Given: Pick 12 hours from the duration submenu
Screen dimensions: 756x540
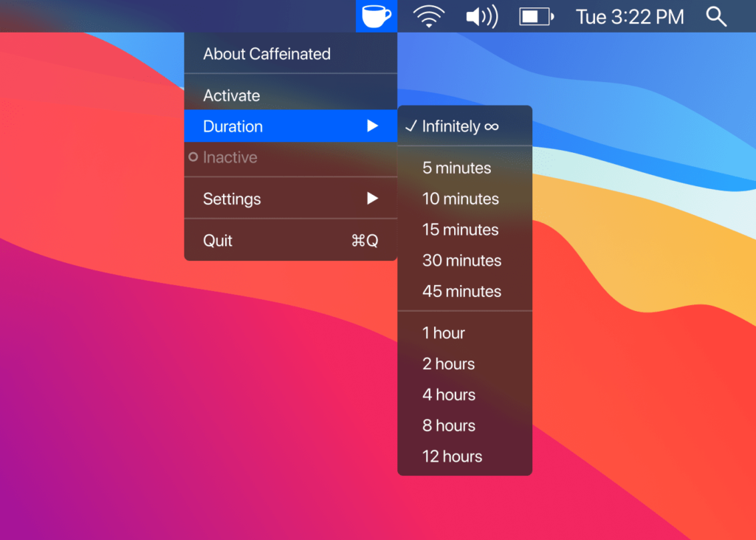Looking at the screenshot, I should [452, 457].
